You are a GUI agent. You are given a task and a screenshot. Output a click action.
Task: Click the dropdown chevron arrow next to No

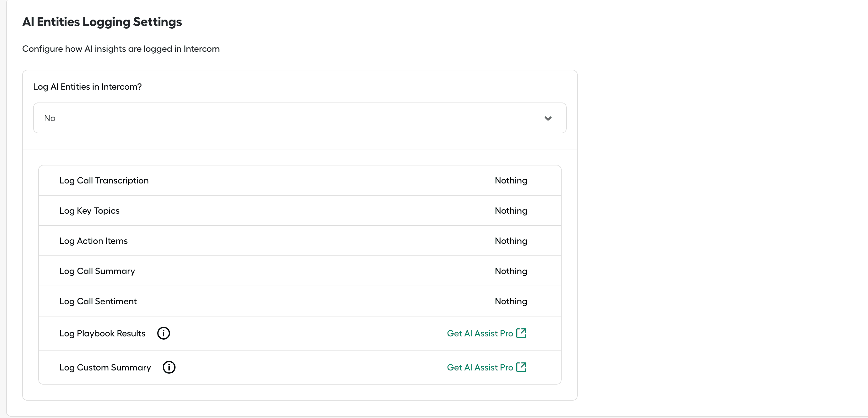548,118
